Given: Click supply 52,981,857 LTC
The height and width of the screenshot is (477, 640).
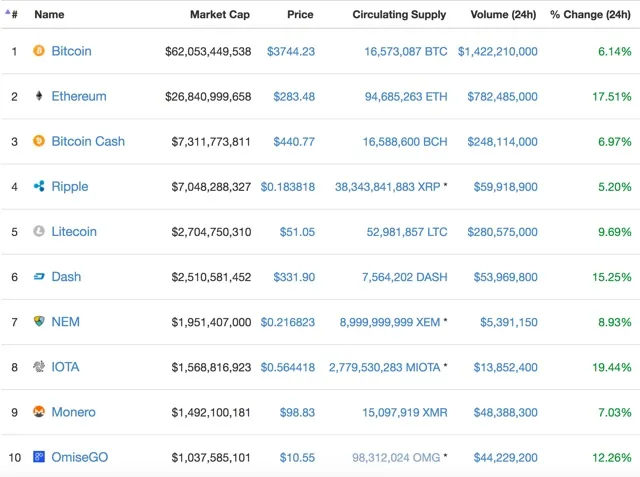Looking at the screenshot, I should coord(407,232).
